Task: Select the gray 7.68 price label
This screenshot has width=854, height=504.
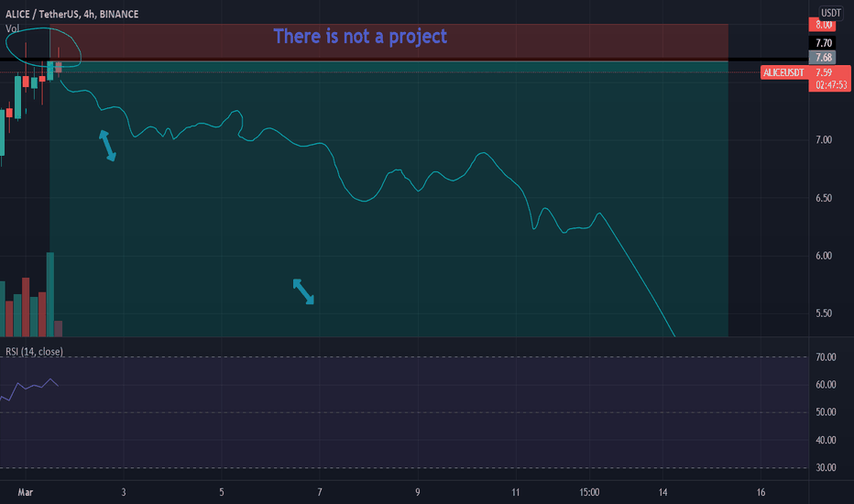Action: point(823,58)
